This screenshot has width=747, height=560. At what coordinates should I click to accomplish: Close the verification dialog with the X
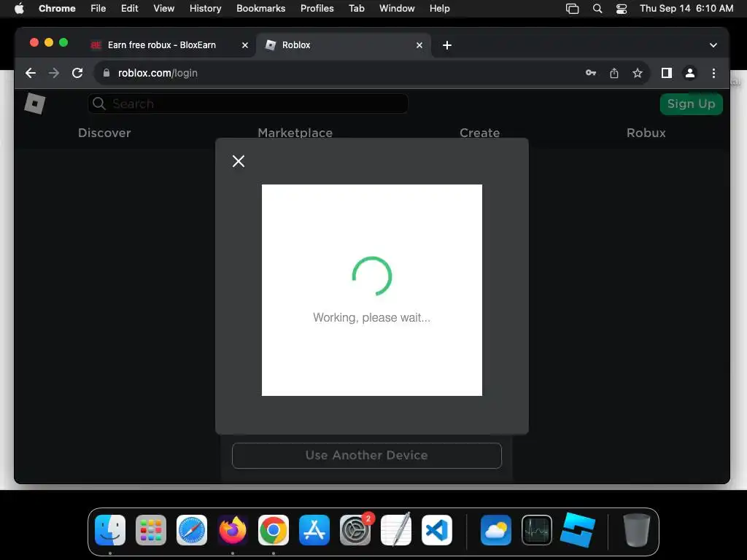point(239,161)
